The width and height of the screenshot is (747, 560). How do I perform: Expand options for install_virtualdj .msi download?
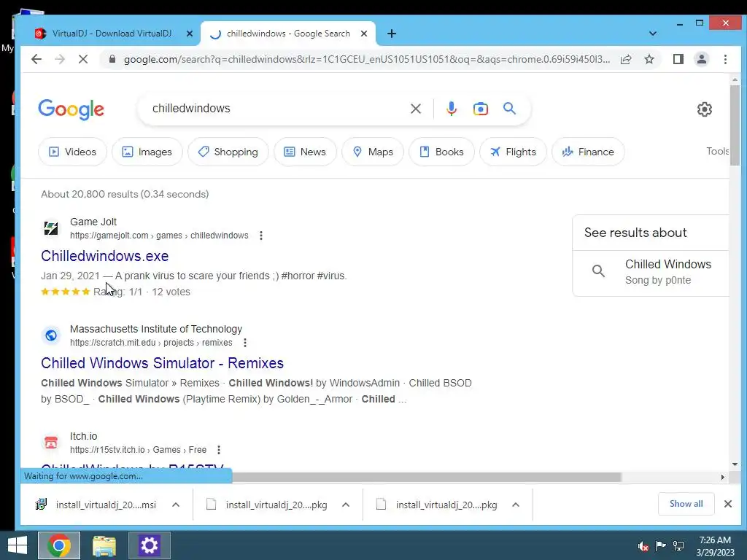click(175, 505)
